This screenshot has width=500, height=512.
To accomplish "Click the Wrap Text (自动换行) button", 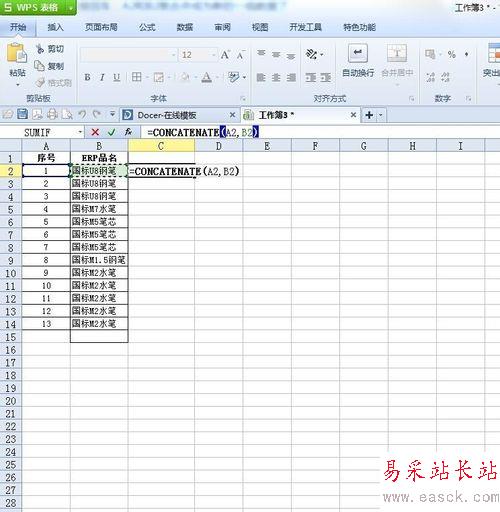I will 358,60.
